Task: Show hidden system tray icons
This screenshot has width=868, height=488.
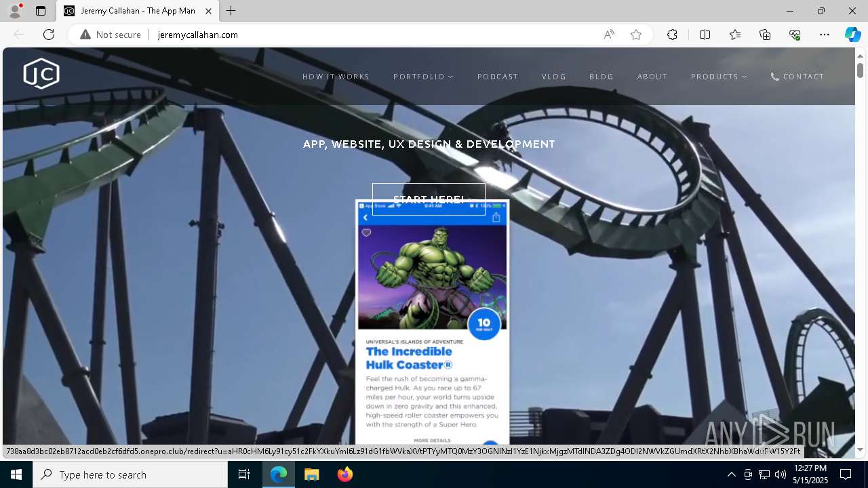Action: point(731,474)
